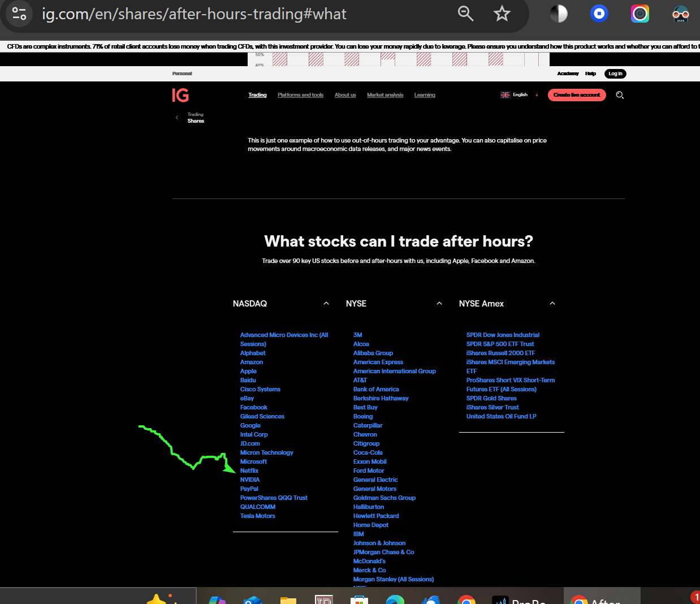Open the Gilead Sciences link
700x604 pixels.
point(262,416)
